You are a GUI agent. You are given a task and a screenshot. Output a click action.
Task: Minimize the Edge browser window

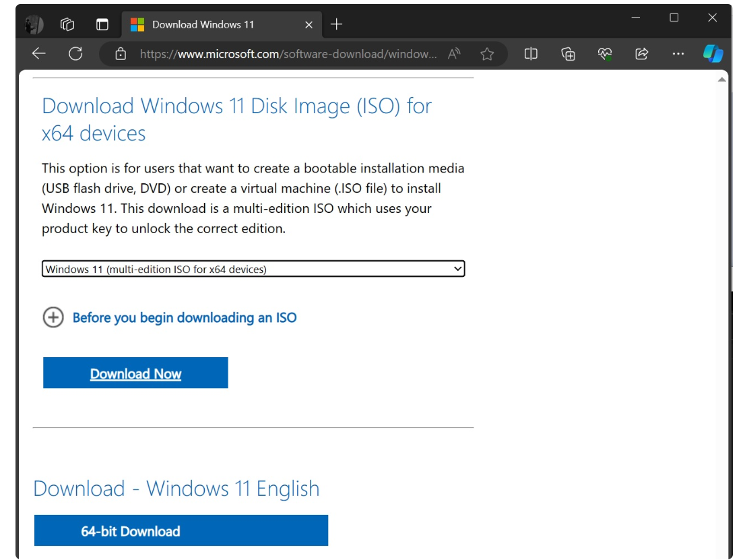click(636, 18)
